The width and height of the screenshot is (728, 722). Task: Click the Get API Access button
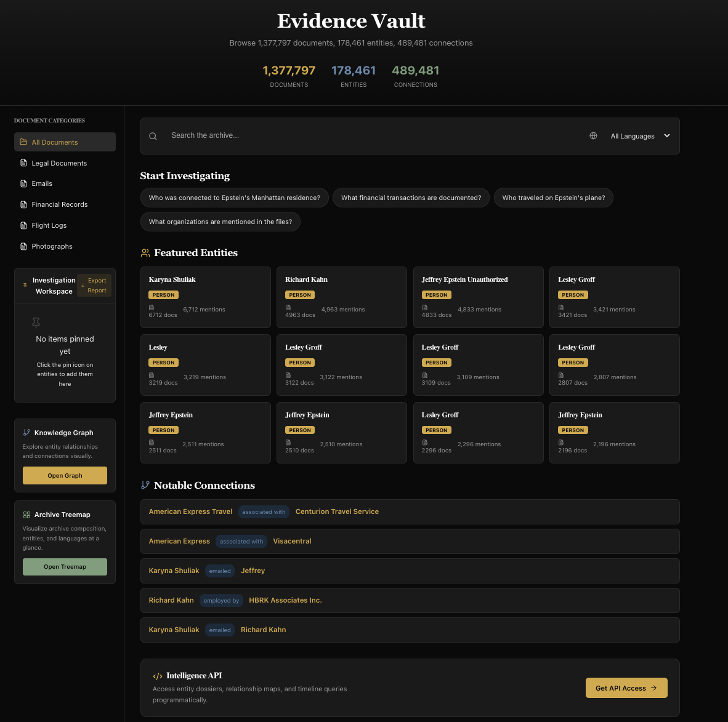[x=626, y=688]
